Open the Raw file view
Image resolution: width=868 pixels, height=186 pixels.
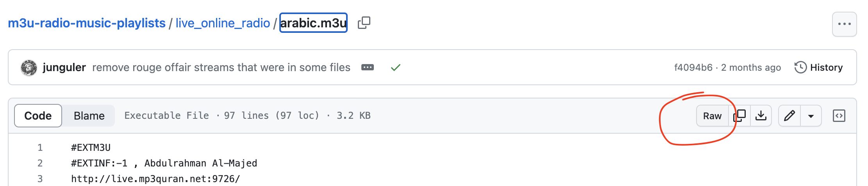[712, 116]
